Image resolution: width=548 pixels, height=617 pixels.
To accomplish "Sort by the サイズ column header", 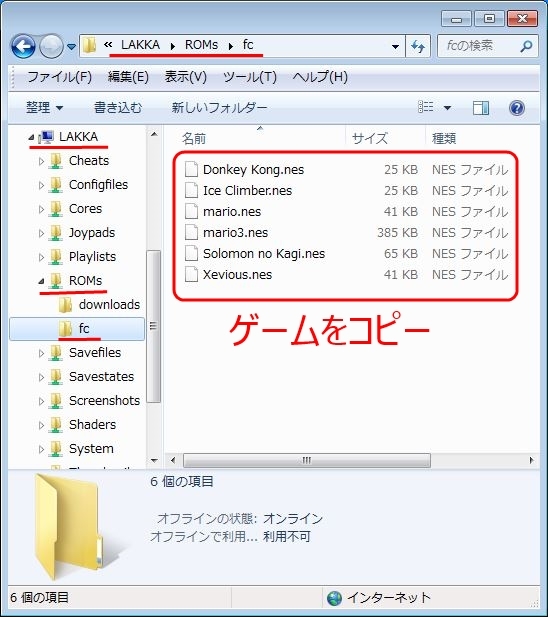I will click(369, 139).
